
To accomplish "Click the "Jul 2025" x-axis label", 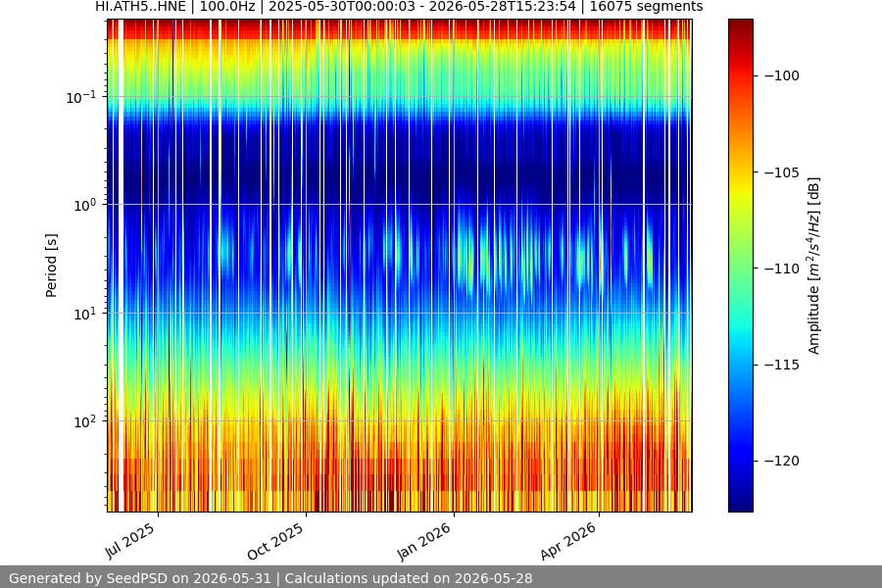I will [x=130, y=541].
